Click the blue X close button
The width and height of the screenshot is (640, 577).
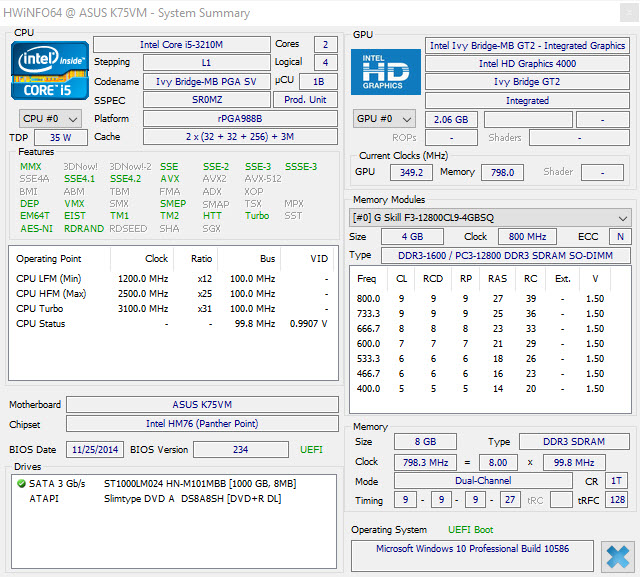[x=618, y=557]
